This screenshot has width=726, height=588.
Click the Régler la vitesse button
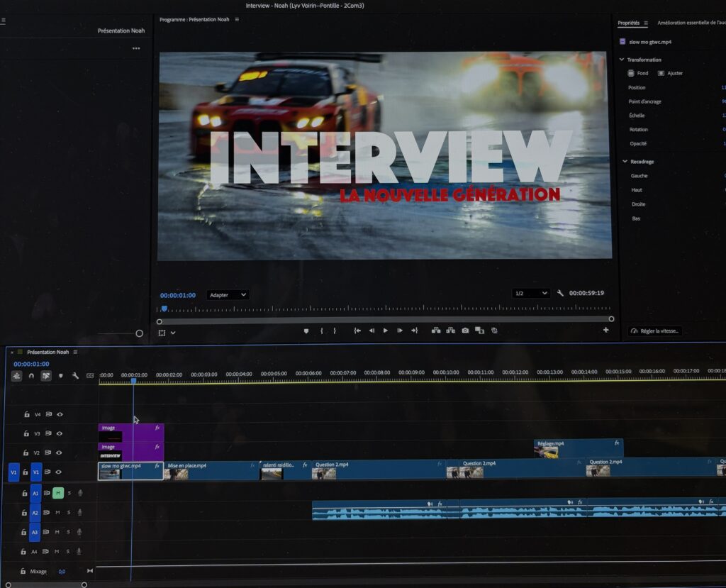[x=655, y=331]
